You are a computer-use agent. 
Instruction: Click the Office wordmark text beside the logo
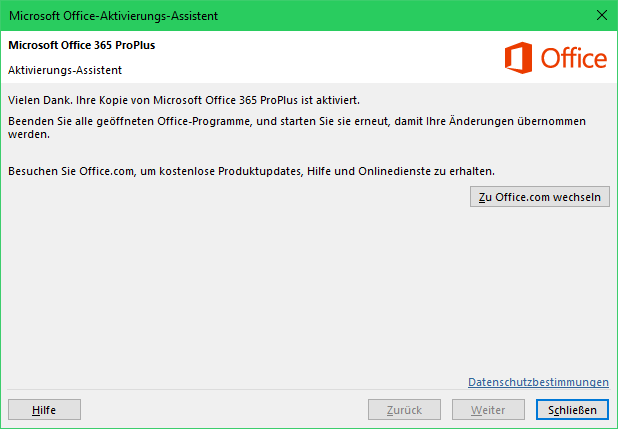(x=573, y=58)
